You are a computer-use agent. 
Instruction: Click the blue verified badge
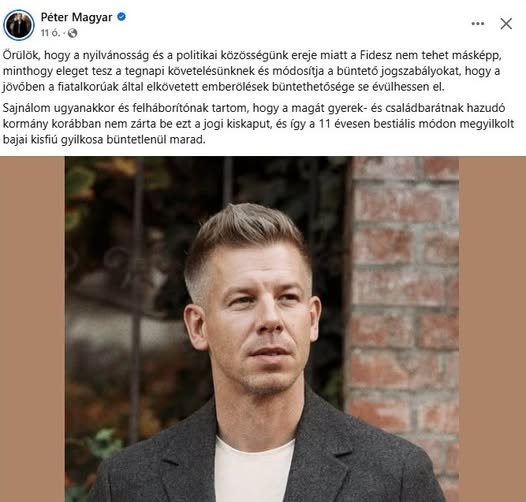121,17
